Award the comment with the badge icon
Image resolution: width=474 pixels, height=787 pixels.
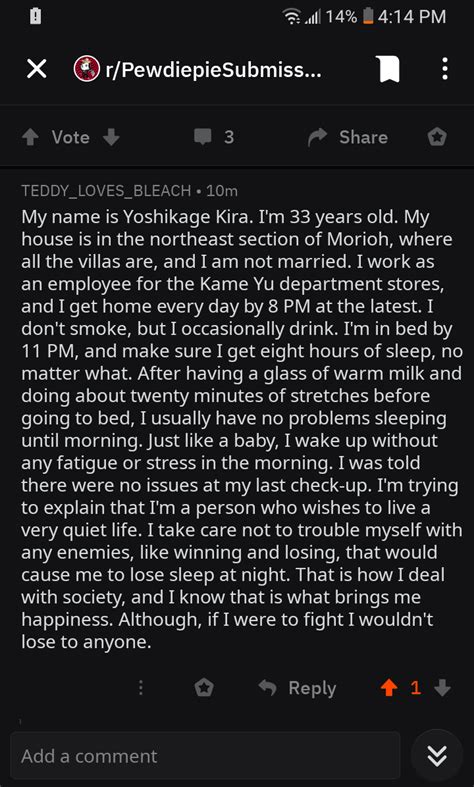[204, 688]
